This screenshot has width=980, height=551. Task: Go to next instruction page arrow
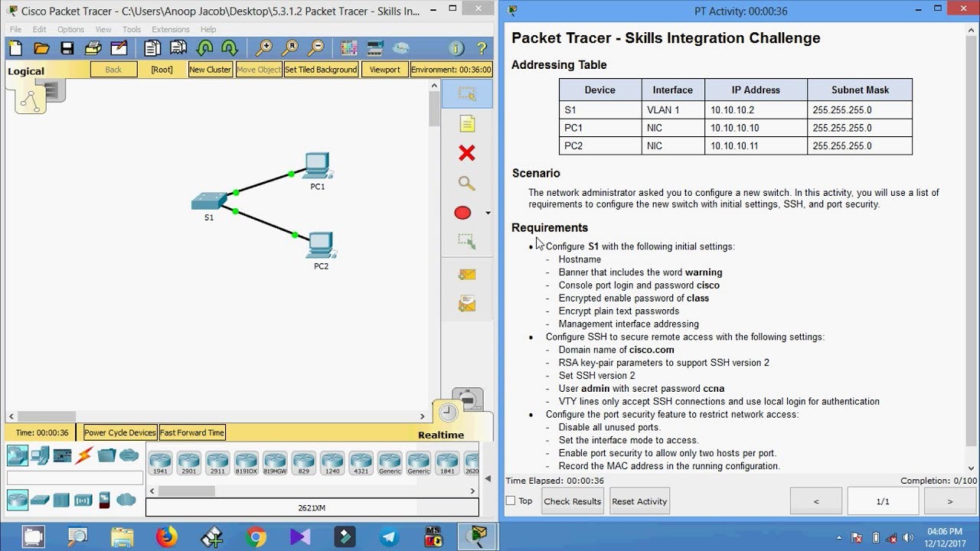click(x=950, y=501)
